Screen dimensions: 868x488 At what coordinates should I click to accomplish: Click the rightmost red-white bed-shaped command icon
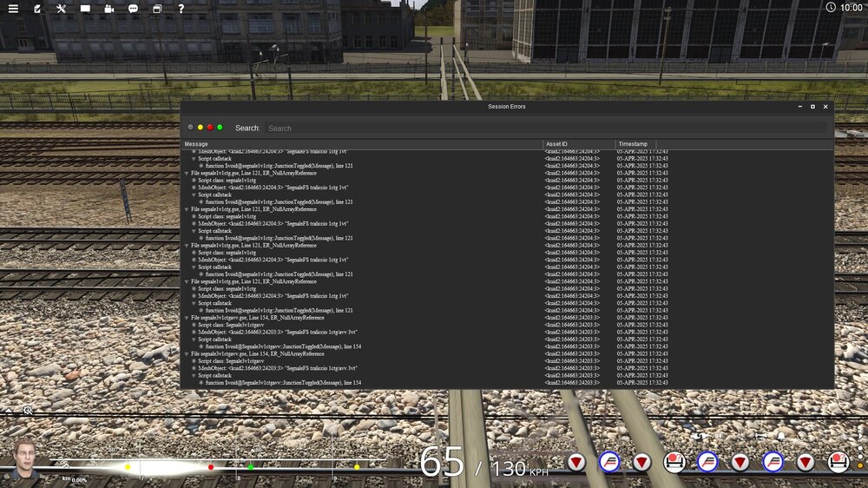click(838, 462)
